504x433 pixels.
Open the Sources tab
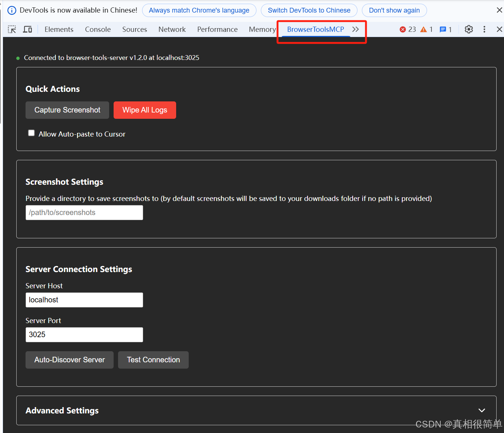click(x=135, y=29)
